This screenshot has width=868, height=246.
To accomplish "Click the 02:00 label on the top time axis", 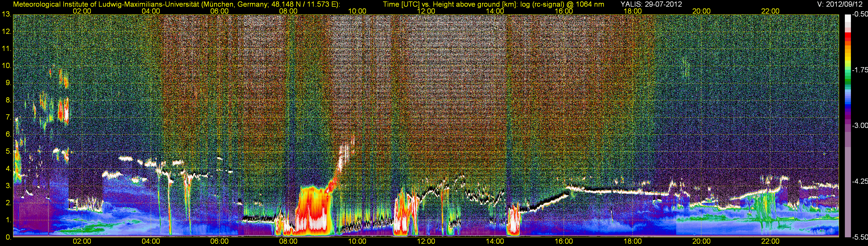I will point(82,11).
